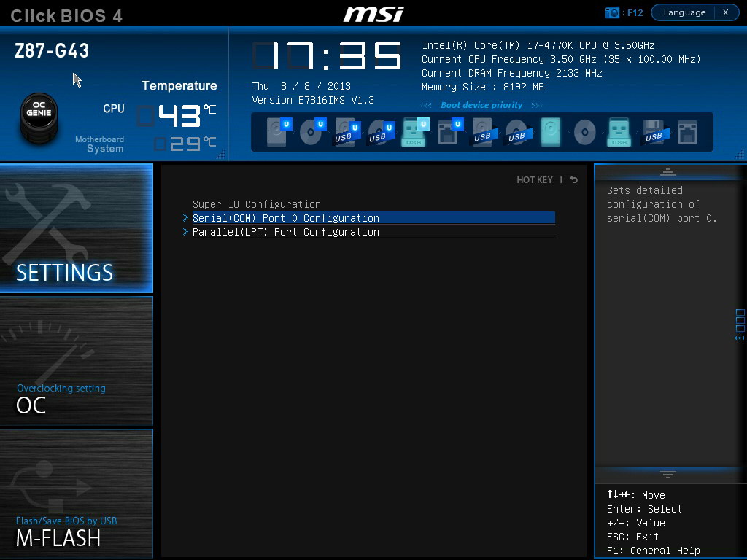This screenshot has height=560, width=747.
Task: Click the Memory Size 8192 MB line
Action: (x=483, y=87)
